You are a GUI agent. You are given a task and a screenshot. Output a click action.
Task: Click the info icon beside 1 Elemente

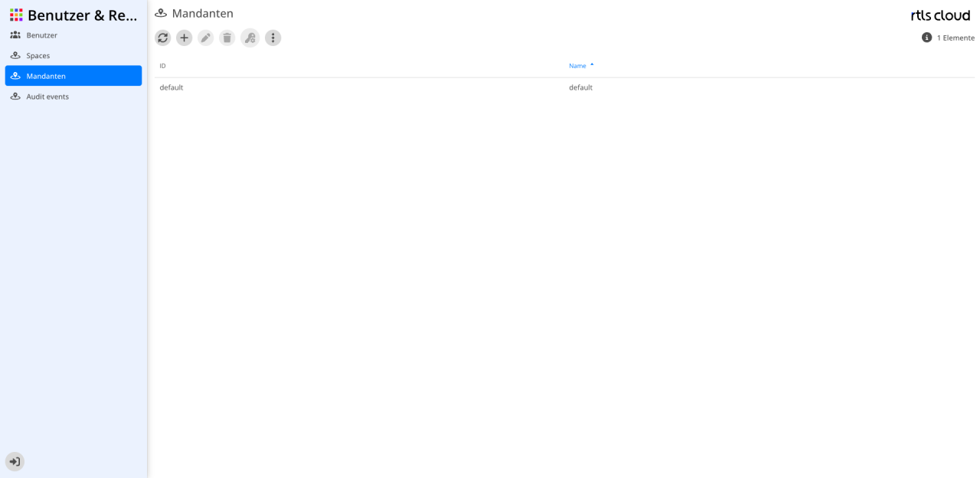[x=926, y=38]
